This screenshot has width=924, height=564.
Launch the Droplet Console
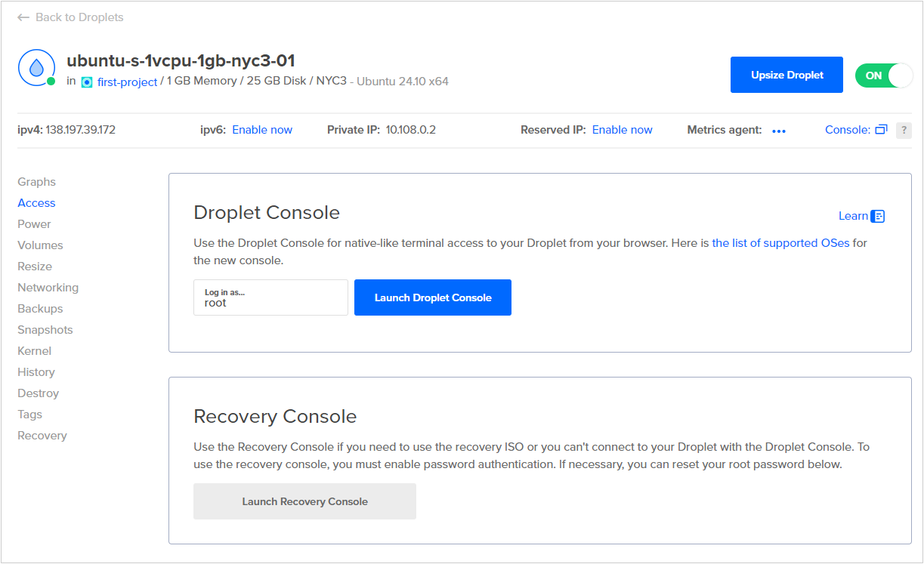pyautogui.click(x=432, y=297)
